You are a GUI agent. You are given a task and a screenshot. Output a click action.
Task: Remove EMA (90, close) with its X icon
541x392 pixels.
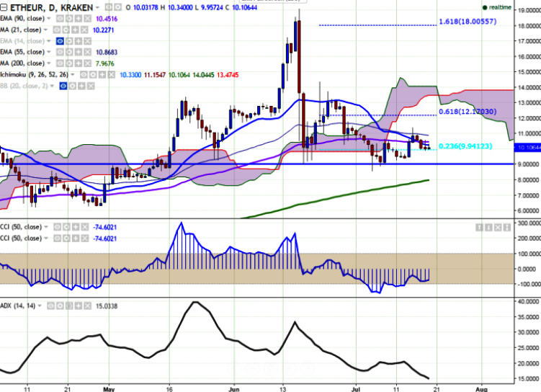click(x=88, y=19)
